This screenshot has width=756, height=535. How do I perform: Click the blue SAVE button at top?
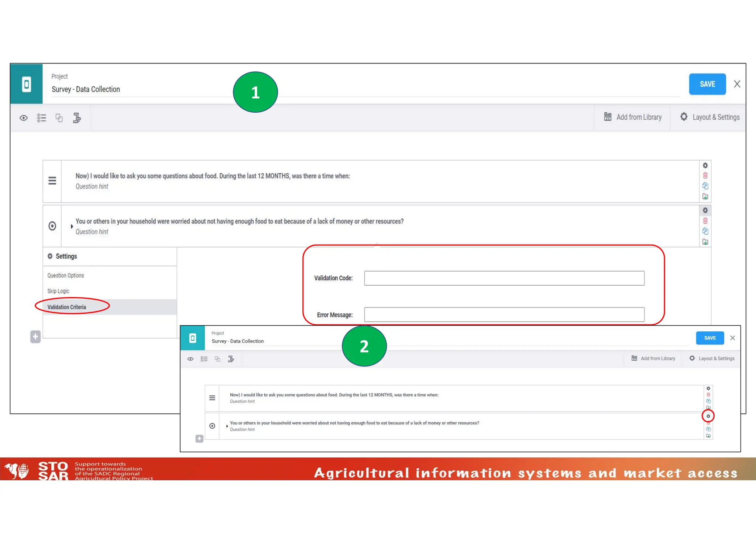click(x=707, y=84)
